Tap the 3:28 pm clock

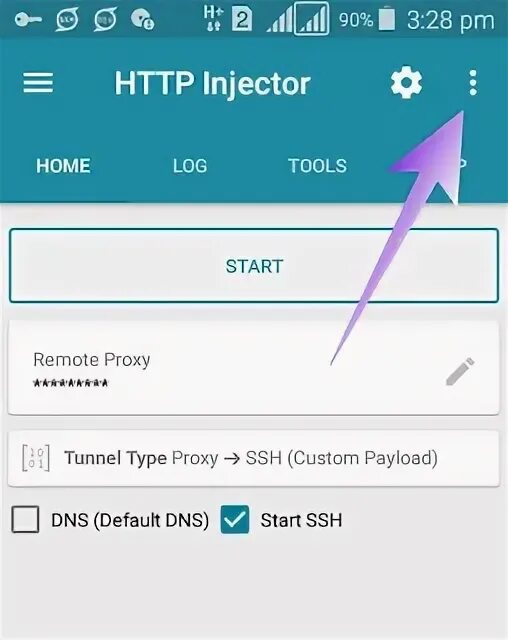450,20
